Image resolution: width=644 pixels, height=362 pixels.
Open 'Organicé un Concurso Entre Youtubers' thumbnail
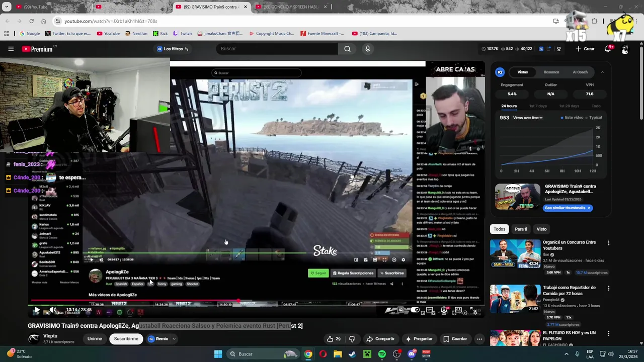[515, 253]
